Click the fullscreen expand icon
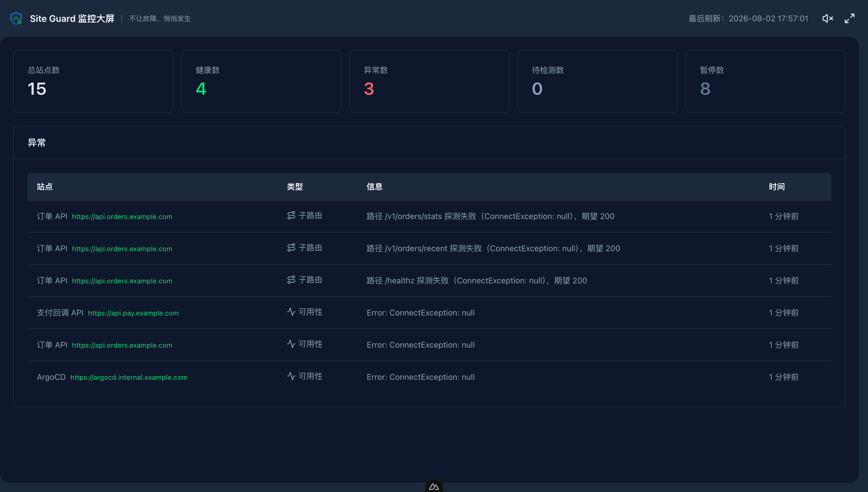The width and height of the screenshot is (868, 492). pos(849,18)
